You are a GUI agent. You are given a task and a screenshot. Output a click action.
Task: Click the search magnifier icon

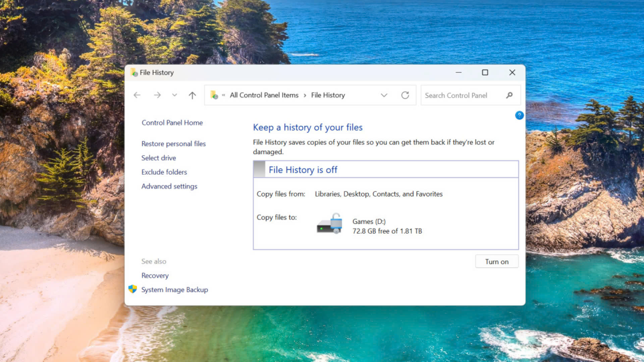[509, 95]
